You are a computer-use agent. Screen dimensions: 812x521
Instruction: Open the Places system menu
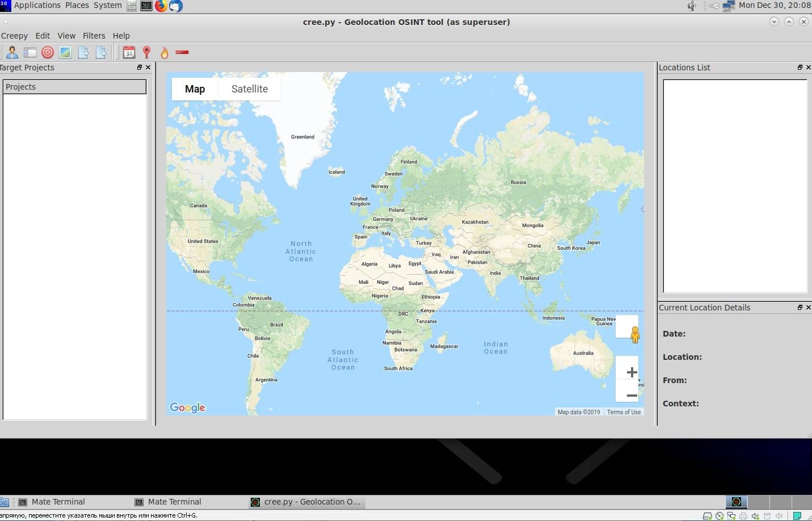(x=77, y=6)
